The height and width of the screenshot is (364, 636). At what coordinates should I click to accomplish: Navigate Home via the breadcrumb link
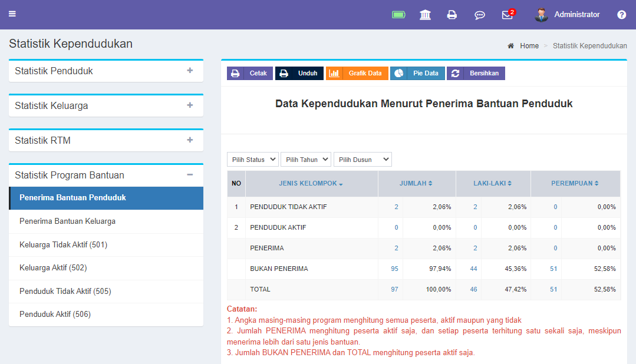click(529, 45)
